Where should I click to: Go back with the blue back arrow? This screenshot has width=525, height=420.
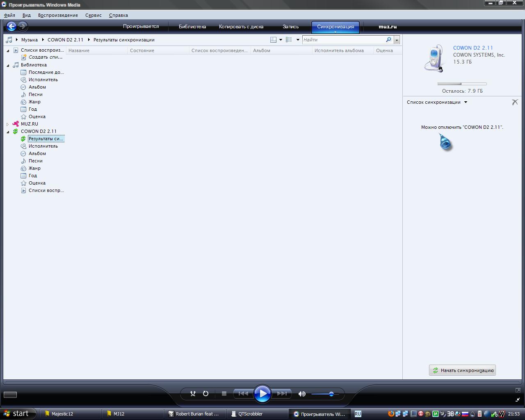[11, 27]
